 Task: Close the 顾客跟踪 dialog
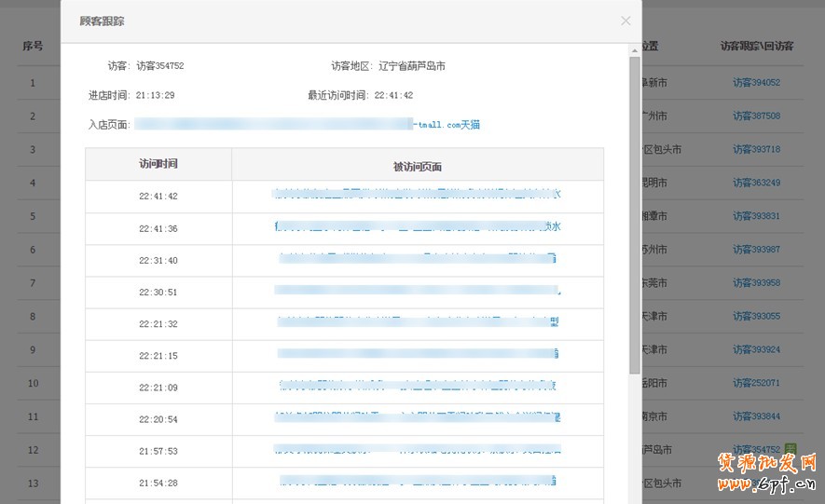pos(626,20)
